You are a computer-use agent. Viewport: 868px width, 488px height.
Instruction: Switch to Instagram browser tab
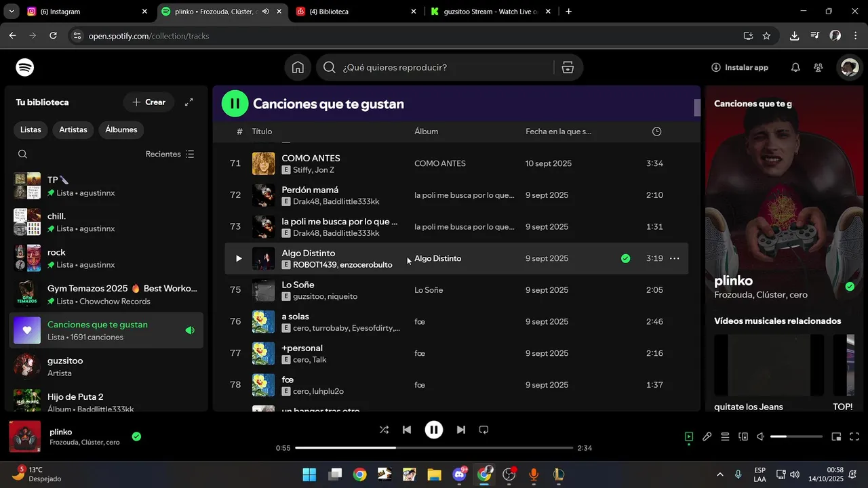[86, 12]
